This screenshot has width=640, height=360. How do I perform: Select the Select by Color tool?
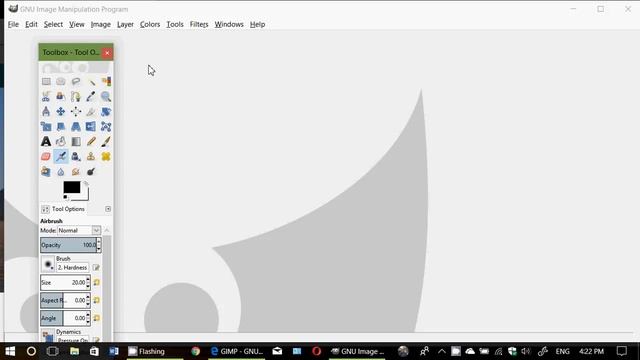106,82
